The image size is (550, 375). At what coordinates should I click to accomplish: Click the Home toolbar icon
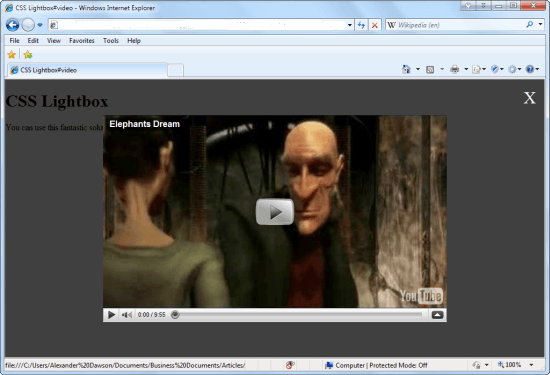tap(406, 69)
